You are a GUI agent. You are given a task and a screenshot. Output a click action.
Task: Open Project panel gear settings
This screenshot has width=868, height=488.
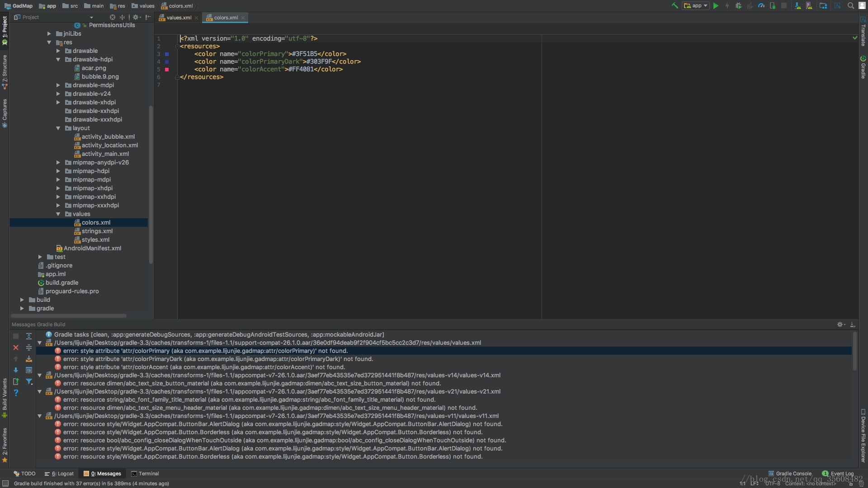pos(136,17)
